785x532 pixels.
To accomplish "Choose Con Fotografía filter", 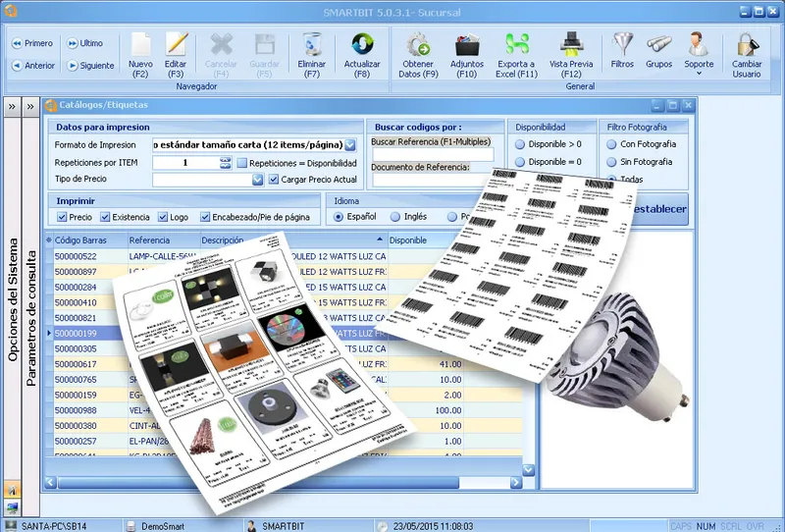I will (x=611, y=144).
